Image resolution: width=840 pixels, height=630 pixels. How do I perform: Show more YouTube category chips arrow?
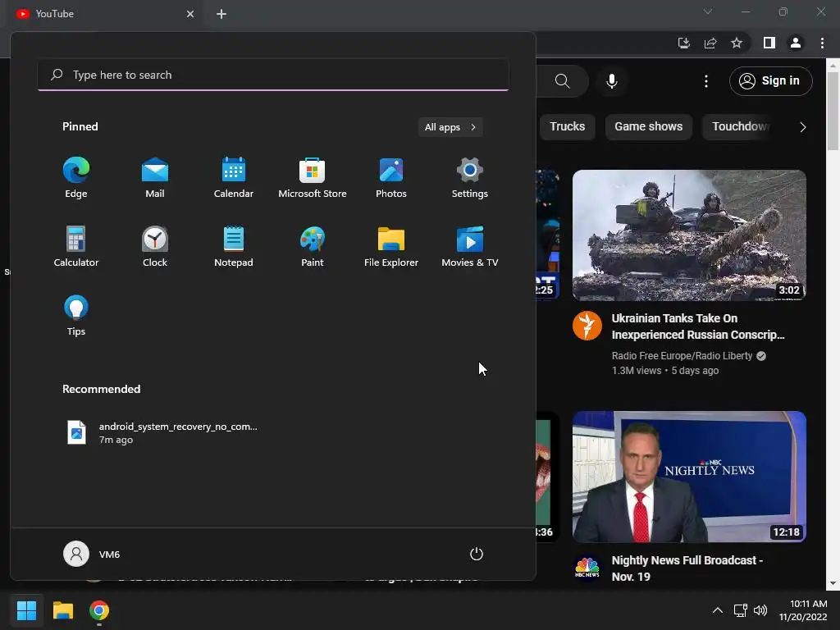802,127
